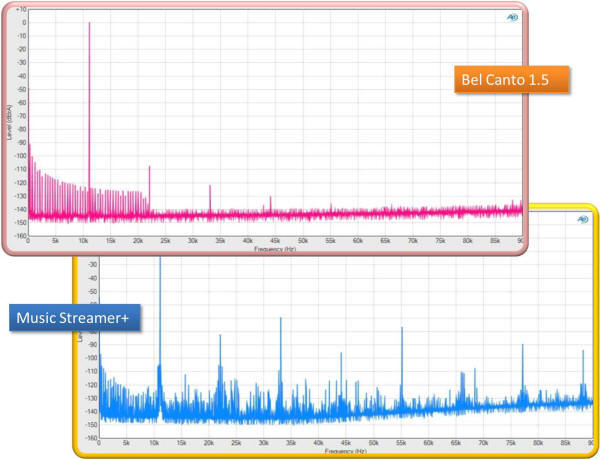Click the '25k' frequency tick on pink chart
The height and width of the screenshot is (459, 600).
[x=165, y=241]
